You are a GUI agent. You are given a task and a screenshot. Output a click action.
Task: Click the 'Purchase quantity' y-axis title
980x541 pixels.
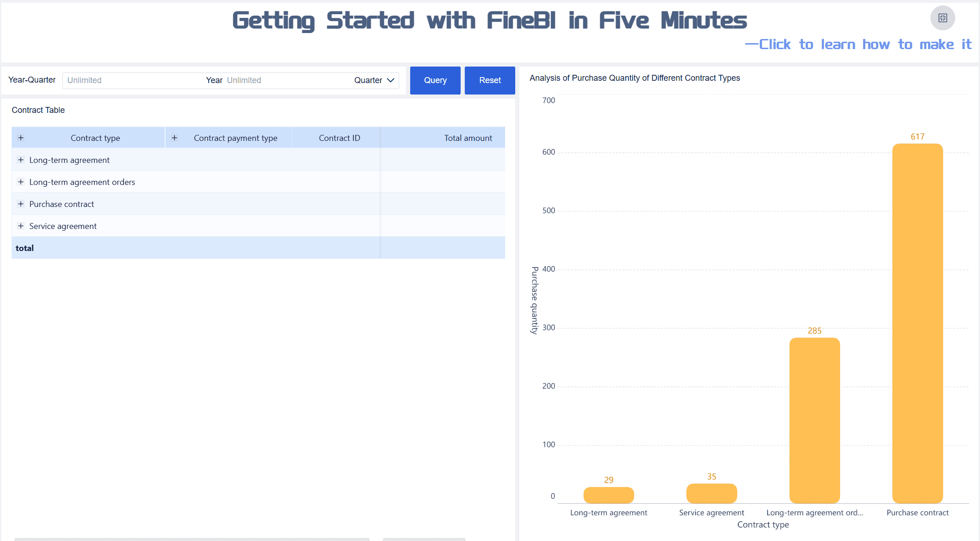click(535, 301)
